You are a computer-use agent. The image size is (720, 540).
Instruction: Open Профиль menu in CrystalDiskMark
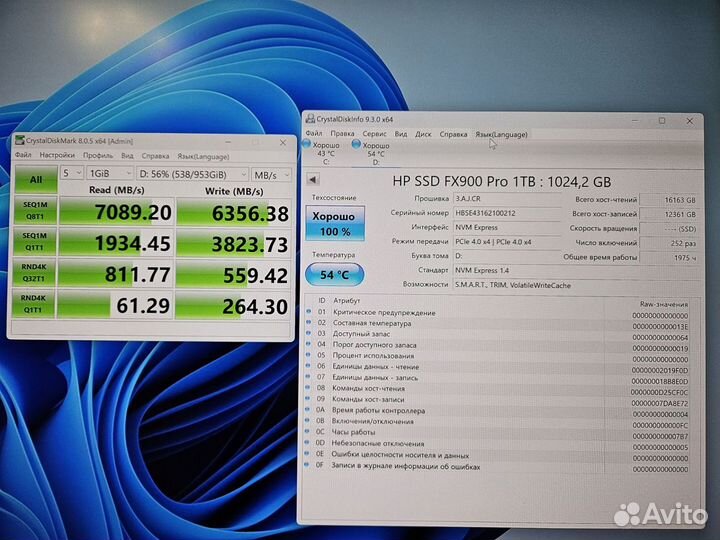98,156
